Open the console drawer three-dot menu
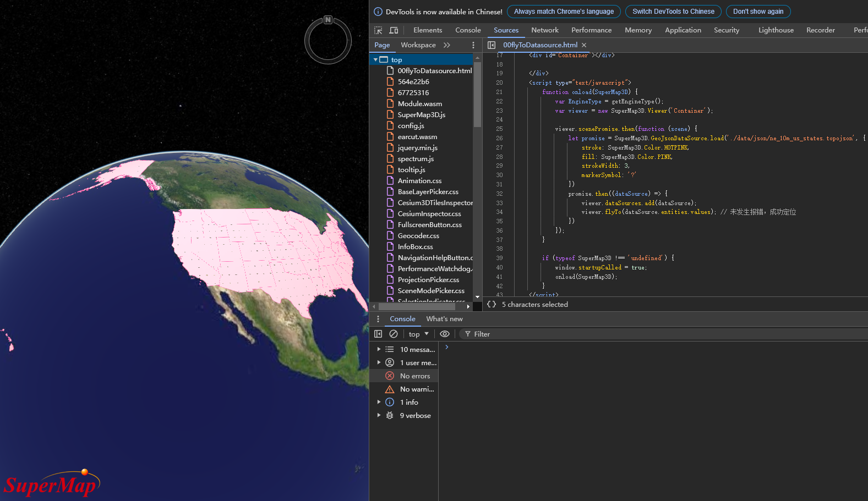The image size is (868, 501). (x=378, y=319)
